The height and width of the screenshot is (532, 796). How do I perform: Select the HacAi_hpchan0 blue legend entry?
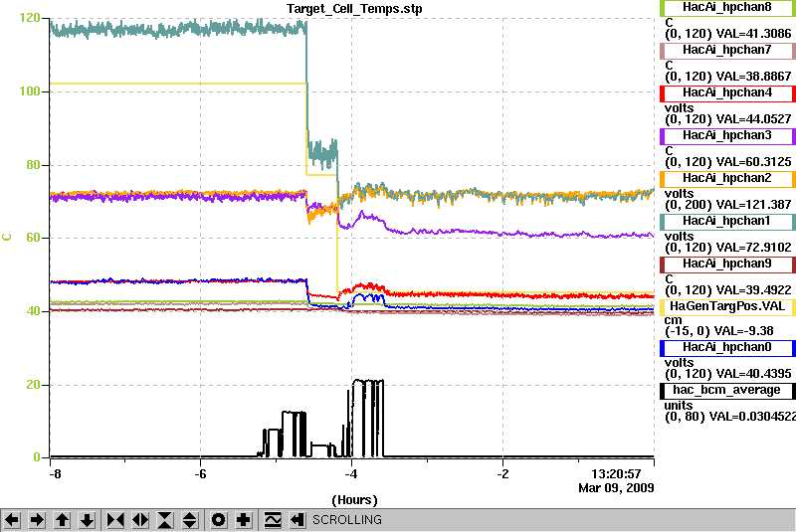coord(727,348)
